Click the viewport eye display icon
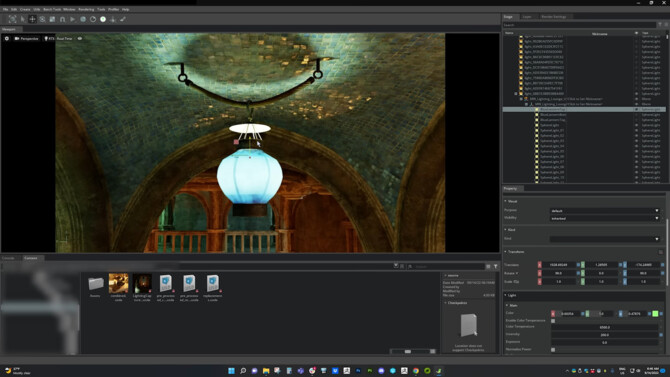This screenshot has width=670, height=377. (x=79, y=38)
